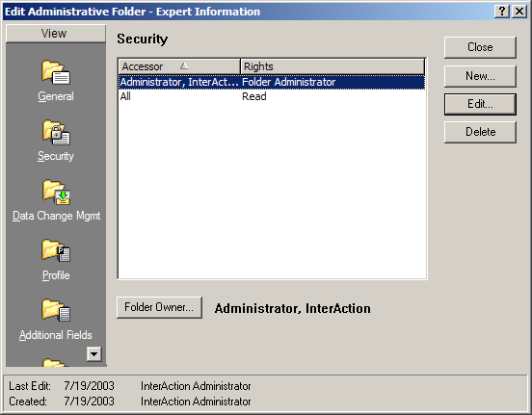Screen dimensions: 532x415
Task: Click the sort triangle in Accessor column header
Action: point(184,65)
